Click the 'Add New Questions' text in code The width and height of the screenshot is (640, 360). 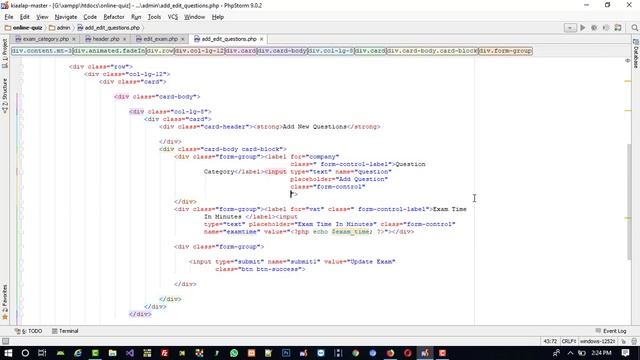314,127
